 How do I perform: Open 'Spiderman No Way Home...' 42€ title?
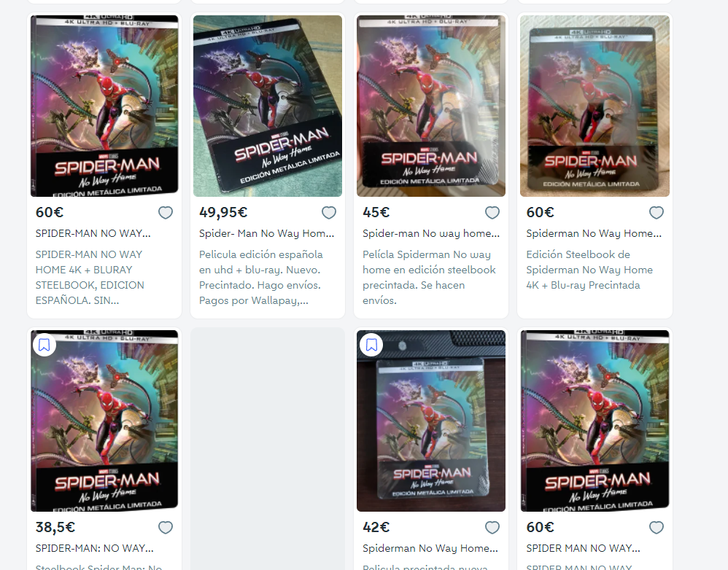coord(430,548)
